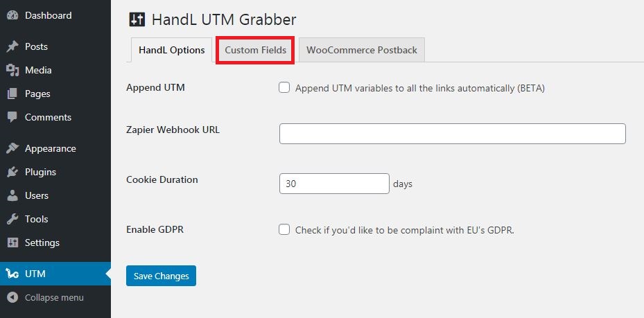This screenshot has width=644, height=318.
Task: Click the Appearance paintbrush icon
Action: 12,148
